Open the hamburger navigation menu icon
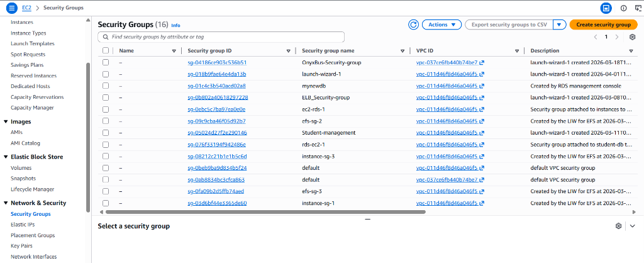The width and height of the screenshot is (644, 263). (x=12, y=8)
